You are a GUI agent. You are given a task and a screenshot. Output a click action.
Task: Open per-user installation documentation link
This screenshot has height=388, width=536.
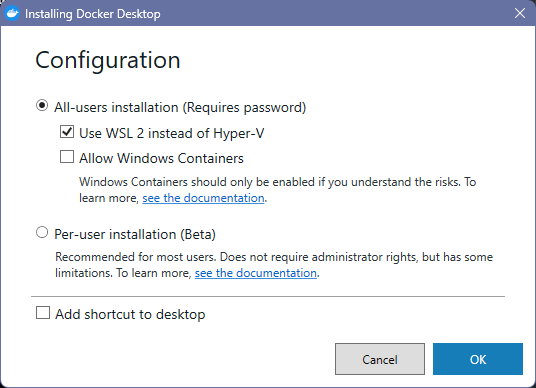click(256, 273)
